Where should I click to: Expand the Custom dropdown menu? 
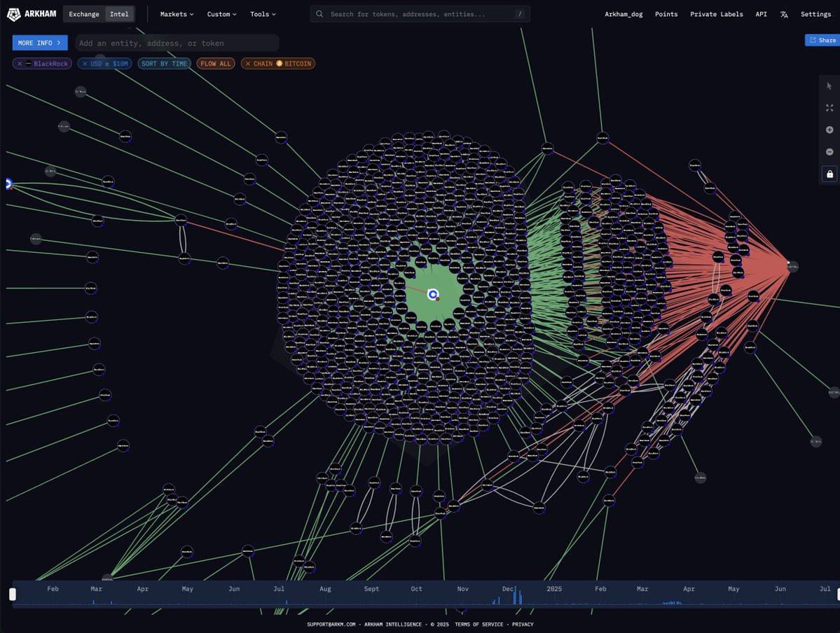click(x=222, y=14)
